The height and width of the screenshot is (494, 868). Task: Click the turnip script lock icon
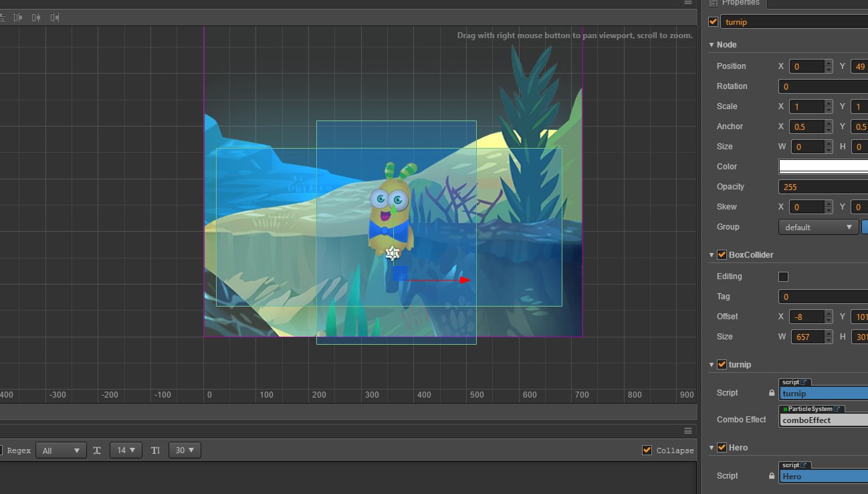pyautogui.click(x=772, y=394)
